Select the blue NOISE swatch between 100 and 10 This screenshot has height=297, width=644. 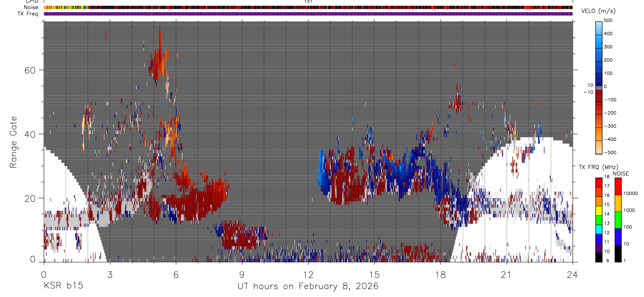(618, 237)
